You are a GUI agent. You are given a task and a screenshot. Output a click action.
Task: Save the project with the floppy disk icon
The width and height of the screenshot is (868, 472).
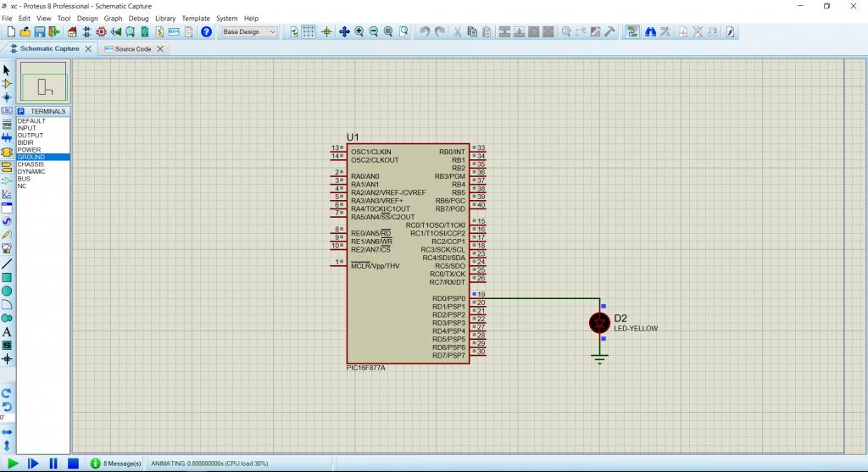coord(39,32)
